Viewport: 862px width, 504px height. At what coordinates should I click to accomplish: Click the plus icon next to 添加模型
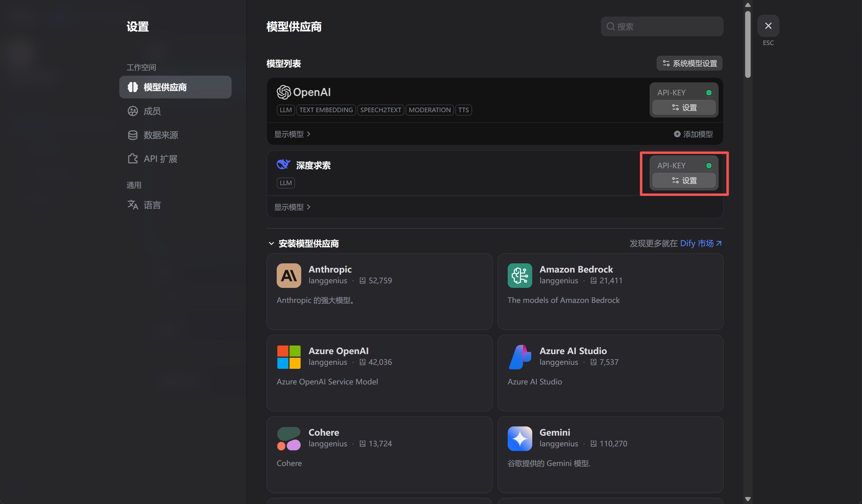point(677,134)
